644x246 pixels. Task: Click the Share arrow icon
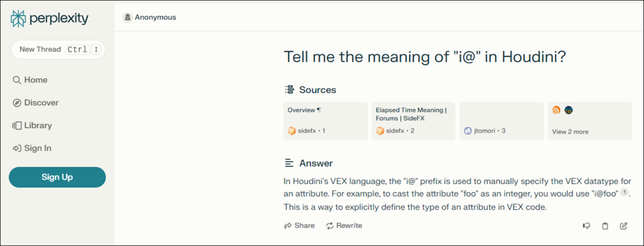[x=288, y=226]
